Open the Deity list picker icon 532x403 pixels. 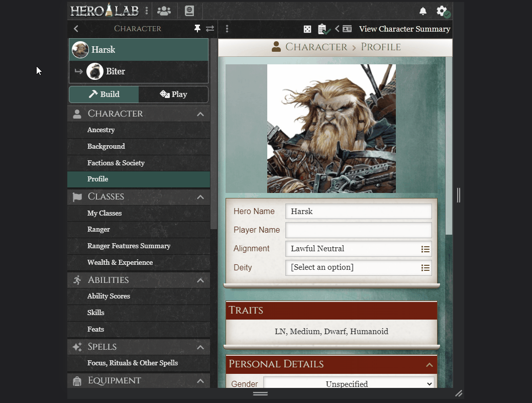click(425, 268)
